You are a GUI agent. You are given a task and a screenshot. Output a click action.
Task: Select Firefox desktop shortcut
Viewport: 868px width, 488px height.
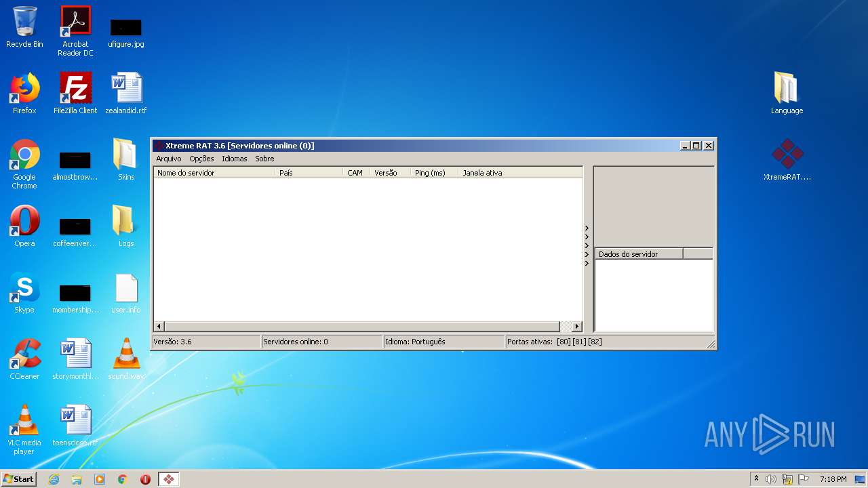click(x=24, y=94)
